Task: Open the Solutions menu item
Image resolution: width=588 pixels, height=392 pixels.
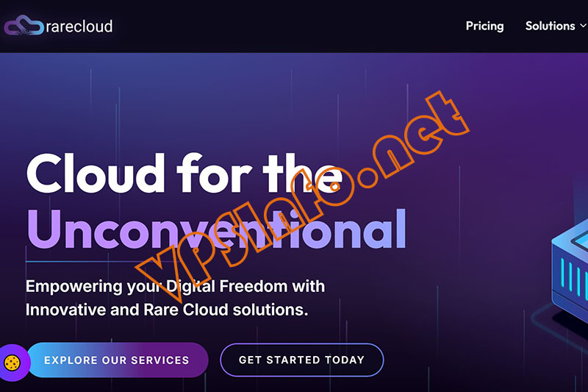Action: pos(550,26)
